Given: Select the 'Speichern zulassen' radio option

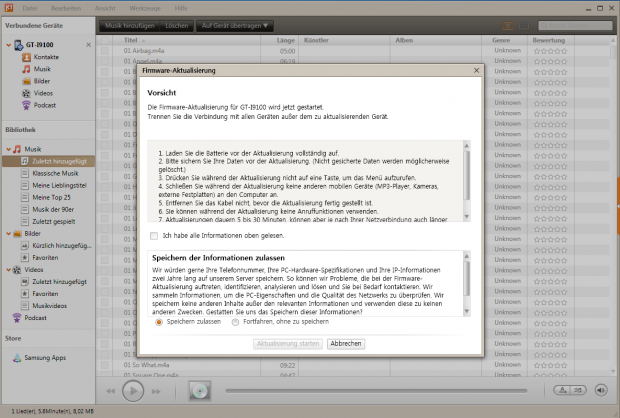Looking at the screenshot, I should 158,322.
